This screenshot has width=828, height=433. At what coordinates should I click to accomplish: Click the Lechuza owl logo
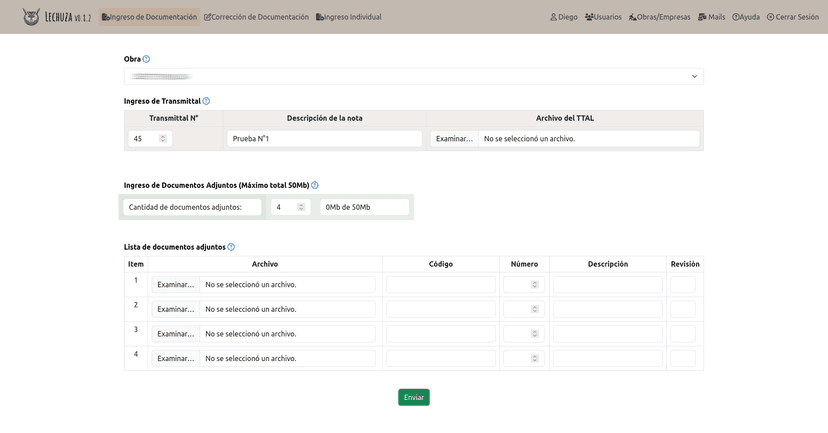31,17
